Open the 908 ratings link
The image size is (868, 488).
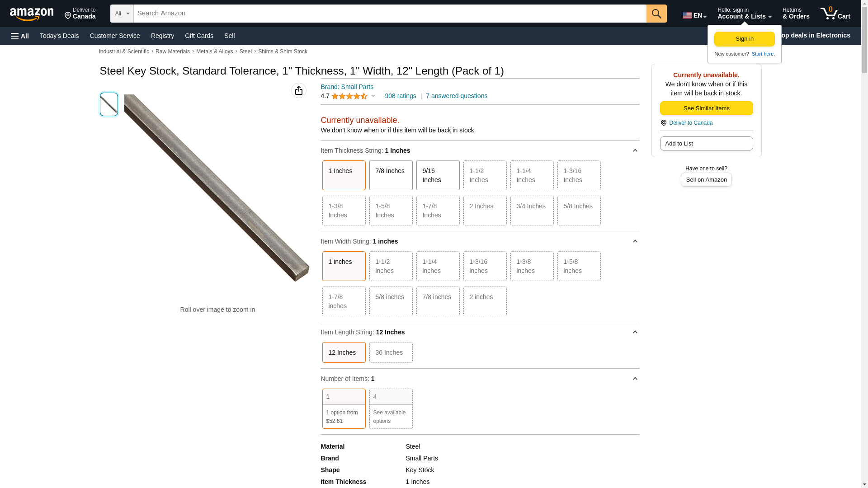(400, 96)
